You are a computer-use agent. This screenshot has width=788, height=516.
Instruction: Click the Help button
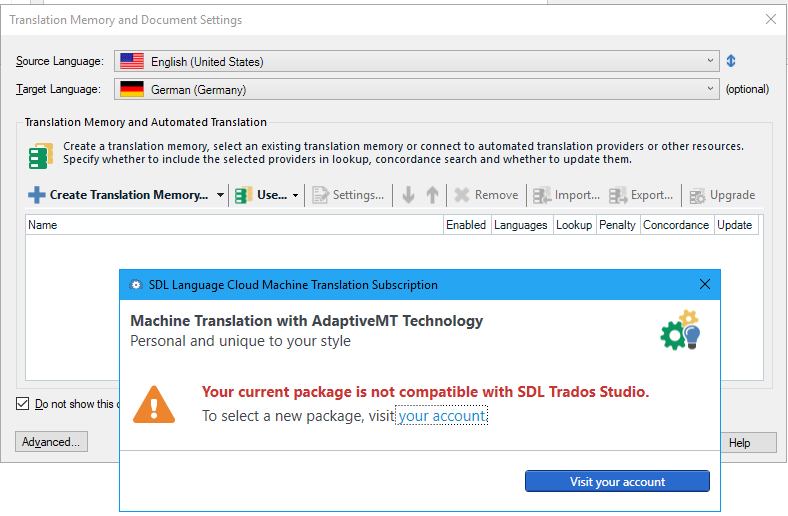click(739, 442)
